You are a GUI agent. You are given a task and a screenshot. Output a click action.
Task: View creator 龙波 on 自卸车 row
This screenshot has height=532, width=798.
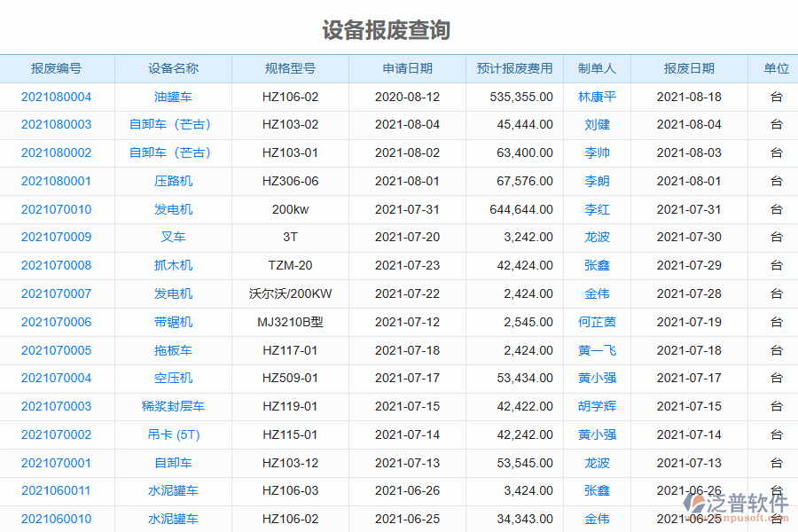coord(597,462)
